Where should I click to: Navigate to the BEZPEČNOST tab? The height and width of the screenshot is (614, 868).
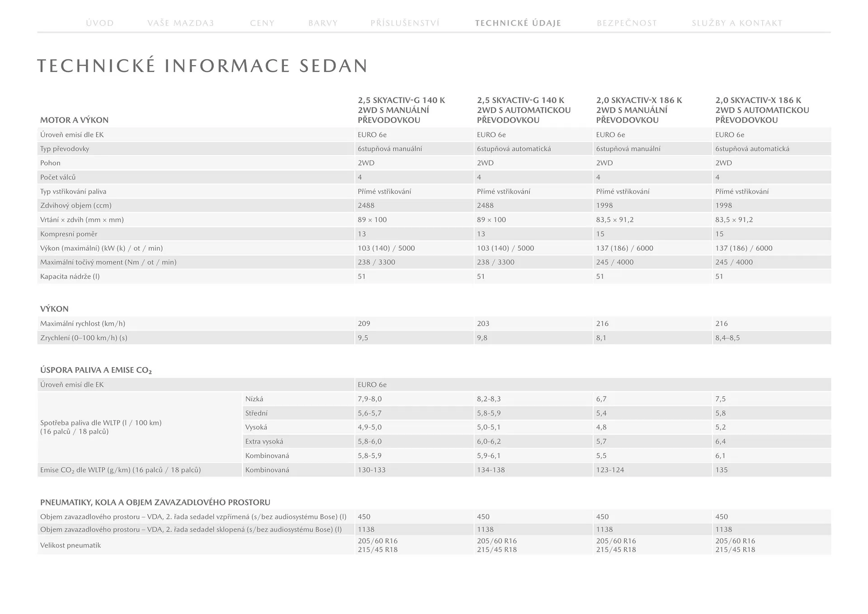pos(627,23)
